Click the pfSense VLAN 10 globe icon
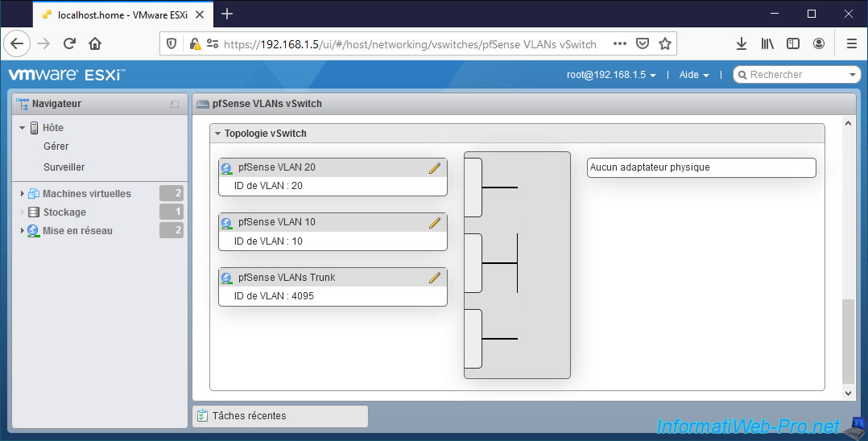The image size is (868, 441). pos(226,224)
